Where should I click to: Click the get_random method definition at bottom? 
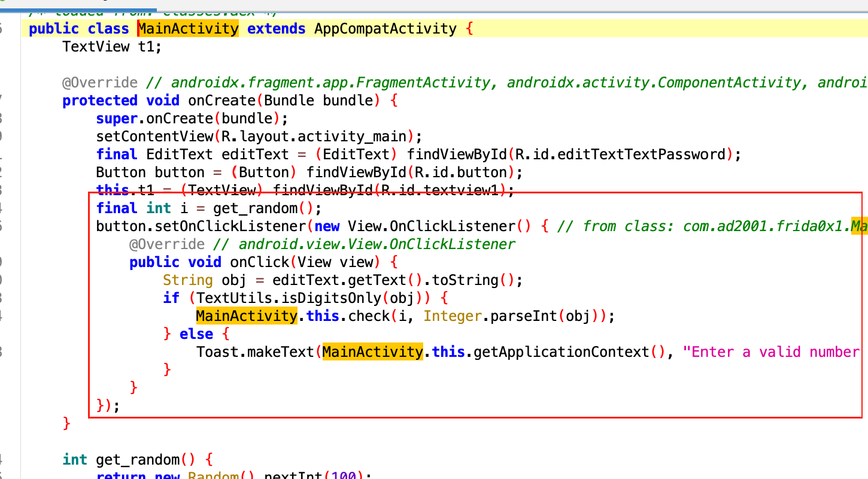pos(137,460)
